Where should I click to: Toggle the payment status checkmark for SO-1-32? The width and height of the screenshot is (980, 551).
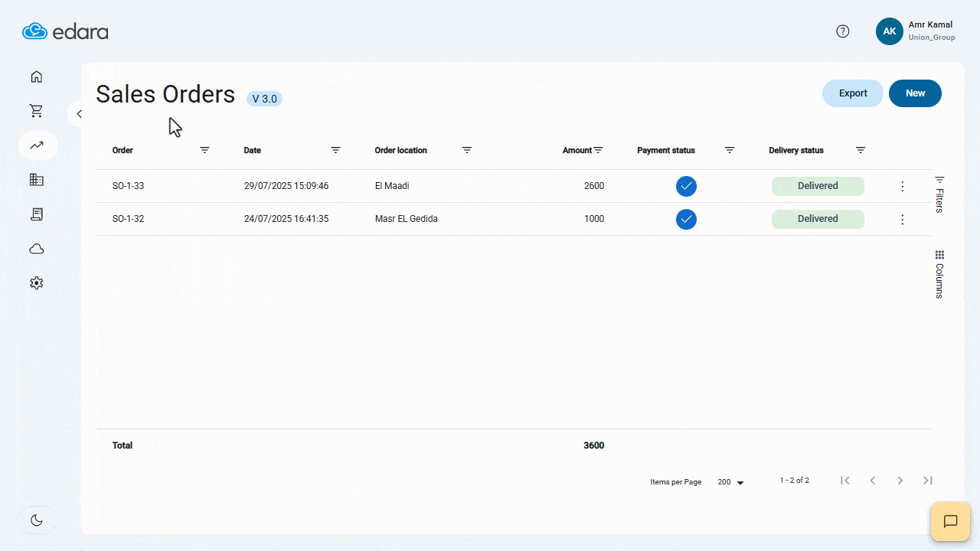[686, 219]
